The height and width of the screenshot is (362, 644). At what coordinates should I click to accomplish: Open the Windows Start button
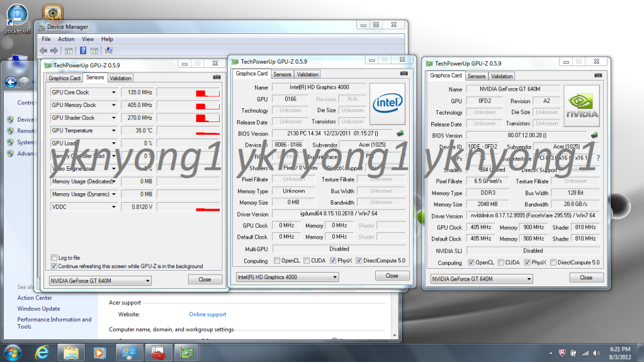tap(13, 353)
